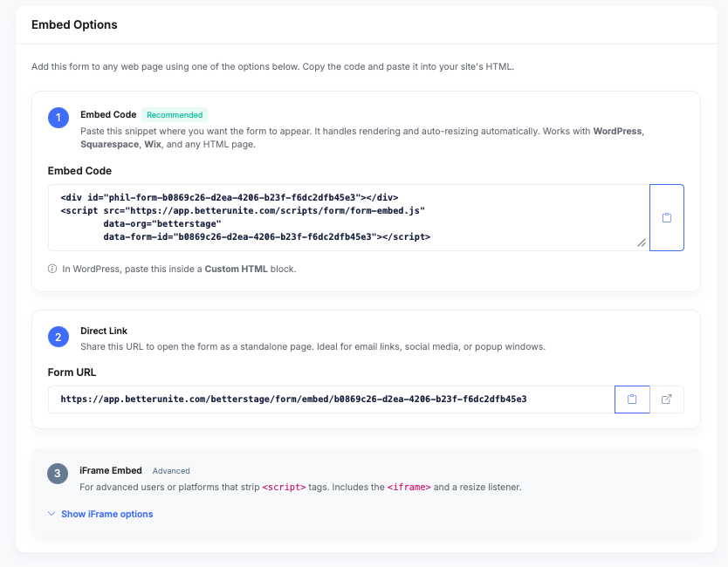This screenshot has height=567, width=728.
Task: Click the bold 'Wix' text
Action: click(x=153, y=144)
